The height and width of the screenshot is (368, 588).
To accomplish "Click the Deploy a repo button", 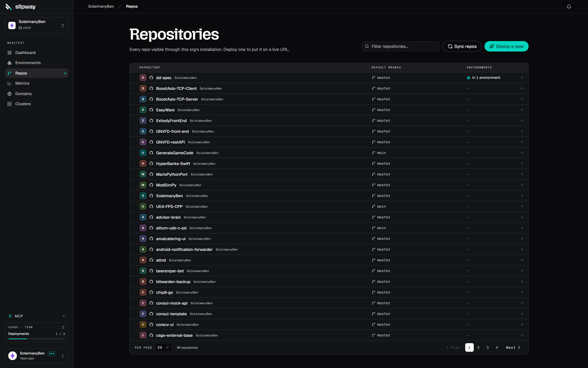I will [506, 46].
